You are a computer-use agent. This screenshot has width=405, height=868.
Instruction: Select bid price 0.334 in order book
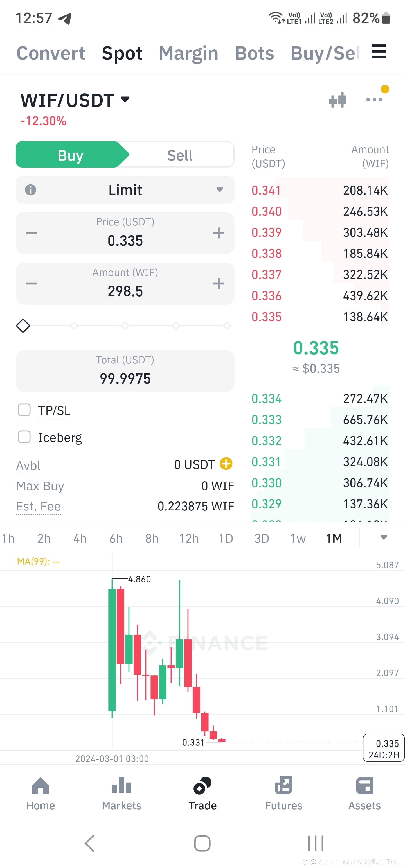(266, 399)
